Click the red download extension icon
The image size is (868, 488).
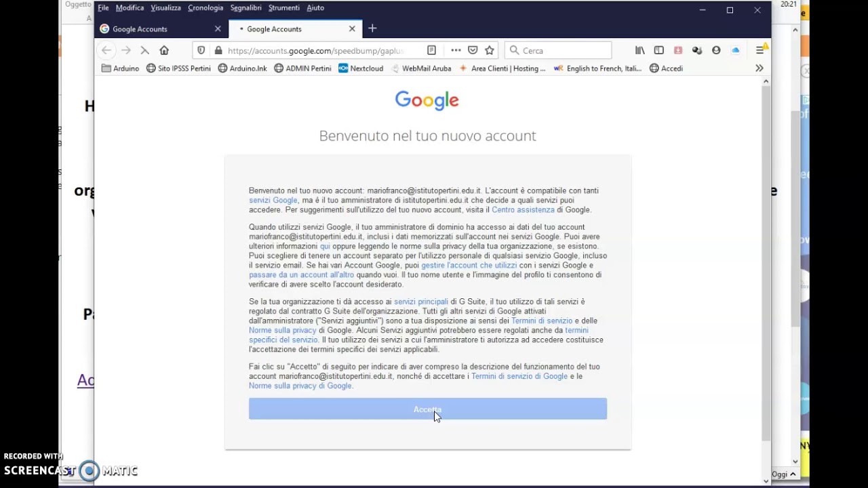point(677,50)
